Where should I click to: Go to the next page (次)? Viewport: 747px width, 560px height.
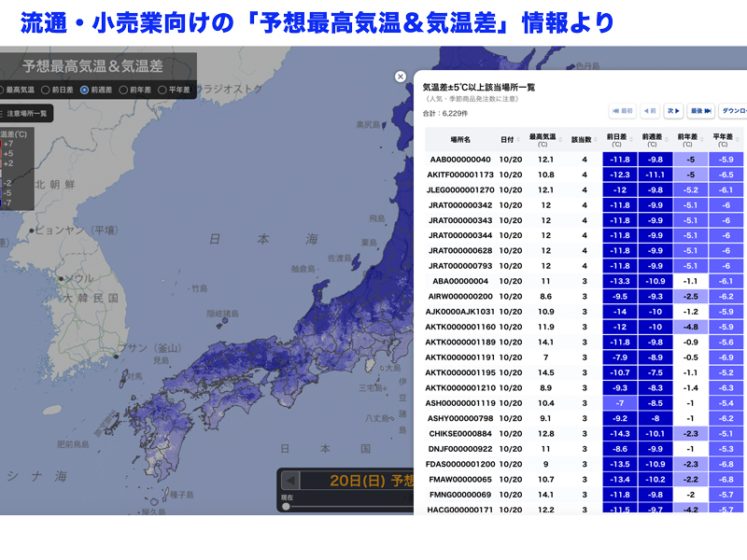(x=674, y=110)
